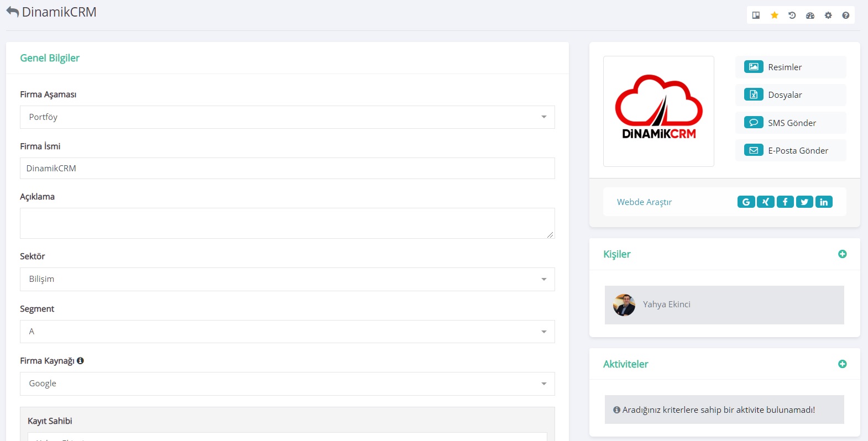Screen dimensions: 868x441
Task: Search company on Facebook icon
Action: 785,202
